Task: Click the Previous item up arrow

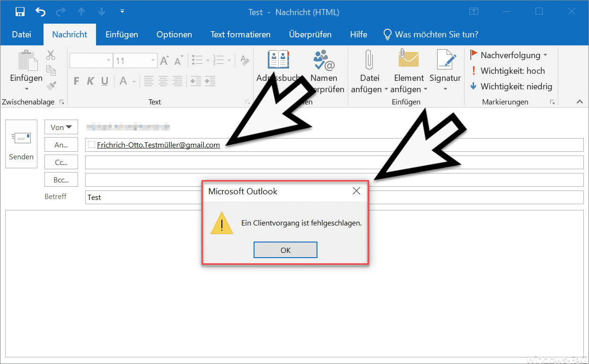Action: tap(82, 11)
